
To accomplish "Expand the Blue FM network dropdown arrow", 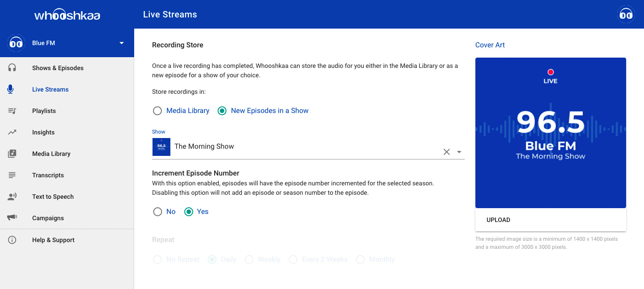I will click(x=121, y=43).
